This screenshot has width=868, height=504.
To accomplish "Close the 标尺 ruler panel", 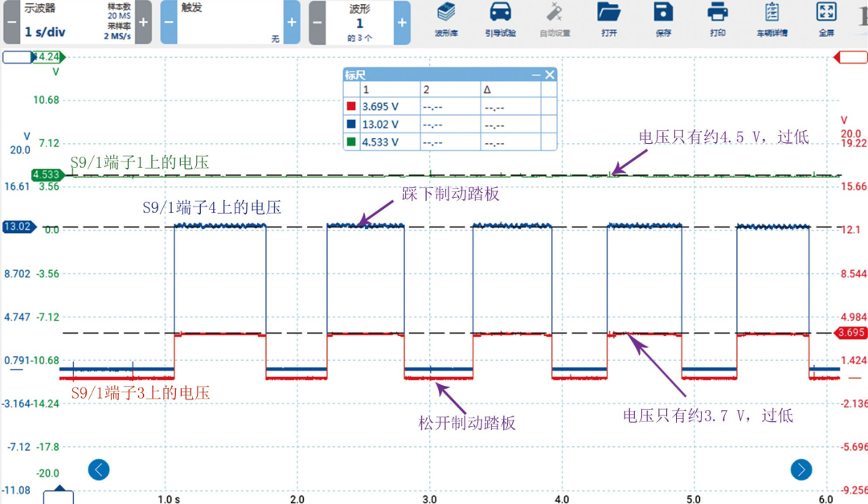I will coord(550,75).
